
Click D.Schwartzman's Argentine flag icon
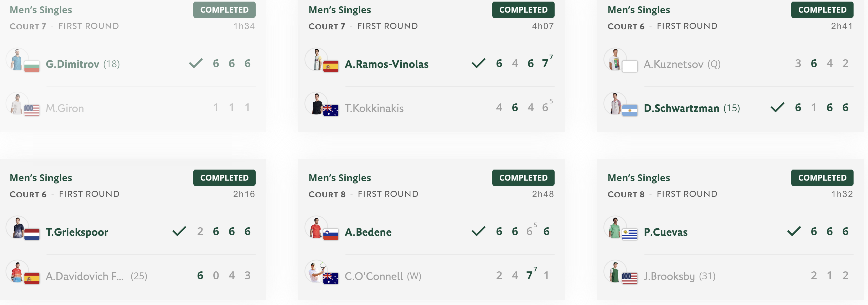tap(630, 110)
